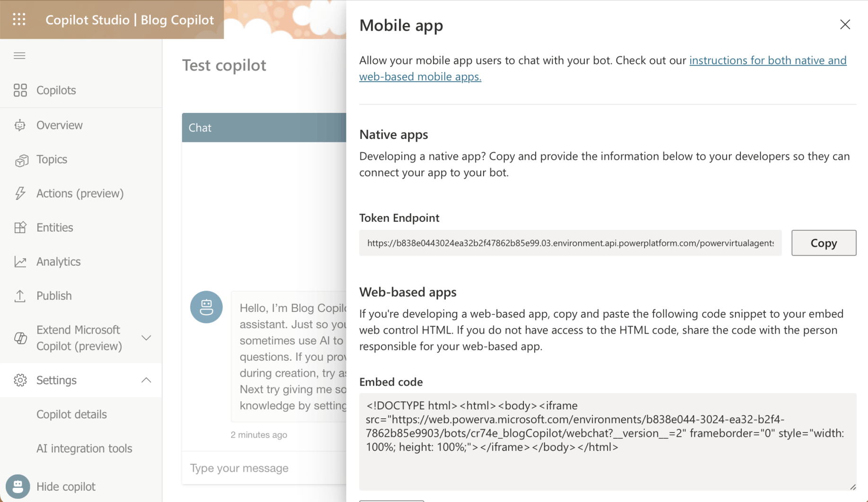Toggle Hide copilot bot button
The height and width of the screenshot is (502, 868).
[x=18, y=486]
